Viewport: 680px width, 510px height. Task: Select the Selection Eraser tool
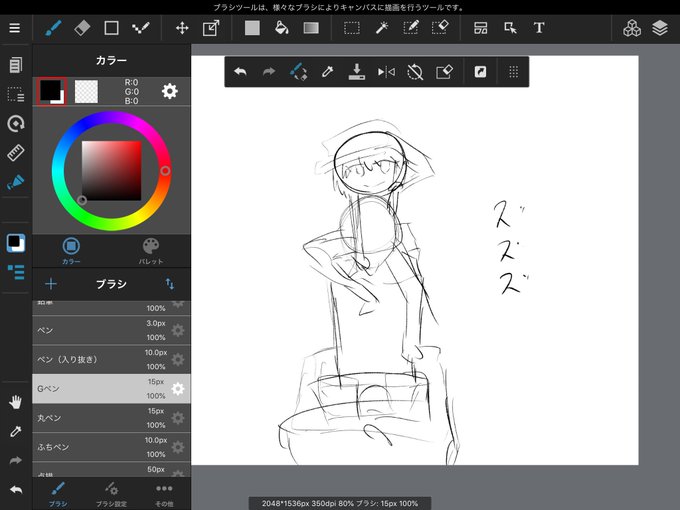pyautogui.click(x=440, y=28)
